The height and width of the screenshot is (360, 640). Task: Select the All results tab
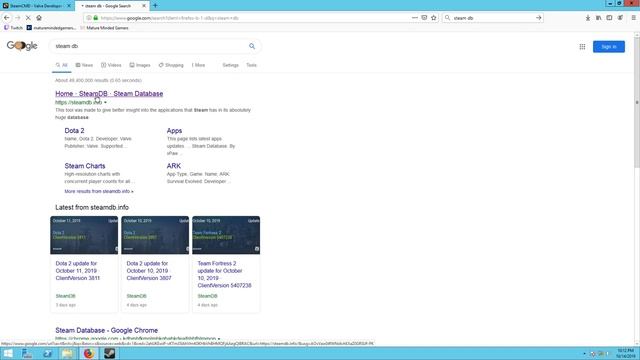pyautogui.click(x=62, y=65)
